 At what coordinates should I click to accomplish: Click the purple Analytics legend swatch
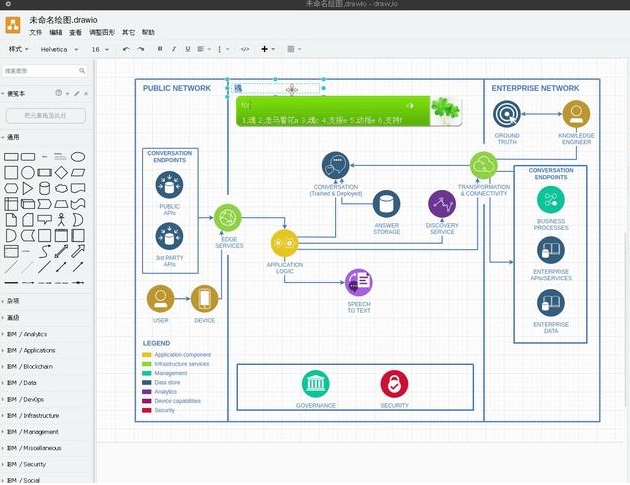tap(147, 392)
